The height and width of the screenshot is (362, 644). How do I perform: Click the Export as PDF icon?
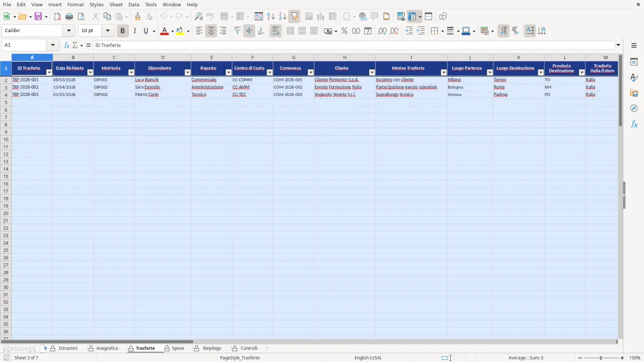coord(57,17)
